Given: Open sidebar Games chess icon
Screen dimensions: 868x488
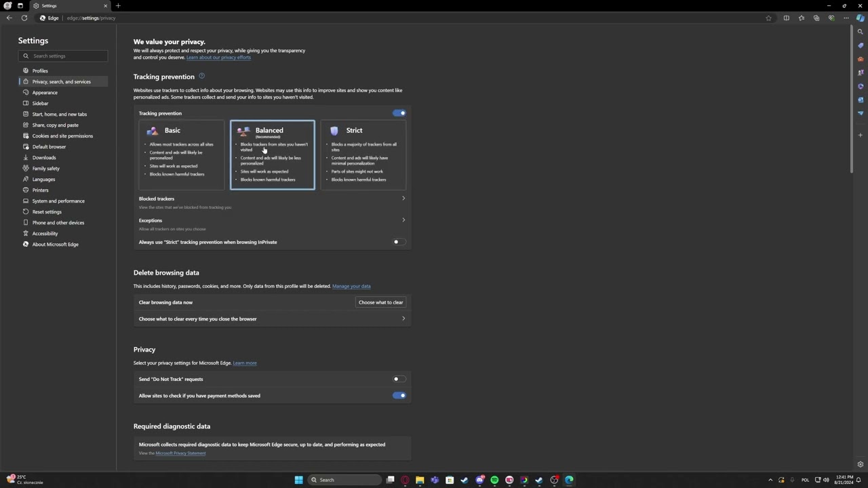Looking at the screenshot, I should click(x=861, y=73).
